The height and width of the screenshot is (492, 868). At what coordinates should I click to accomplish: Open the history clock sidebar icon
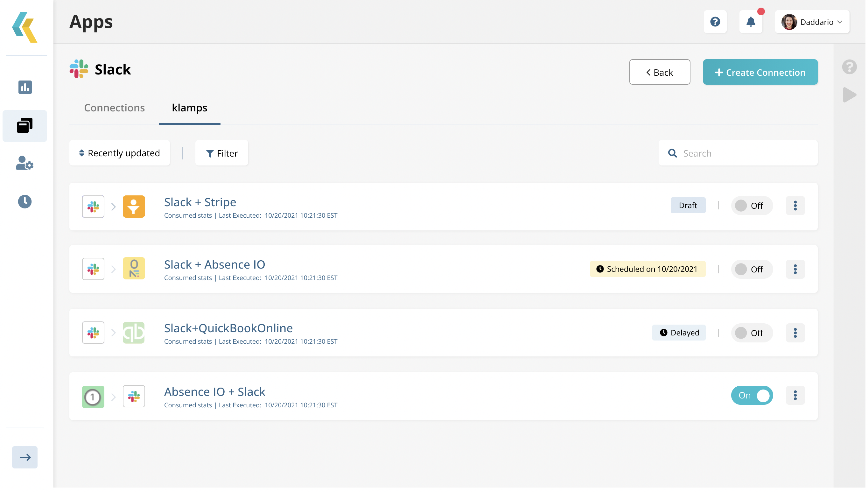24,202
